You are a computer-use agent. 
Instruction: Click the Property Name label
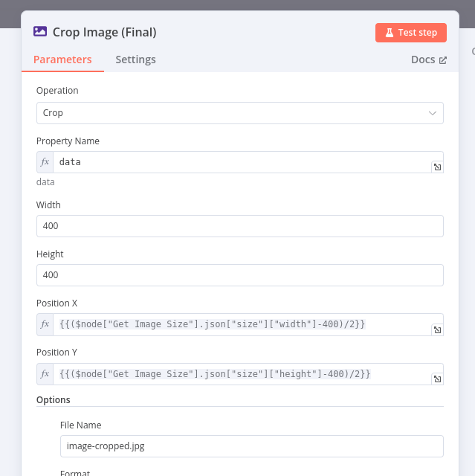tap(68, 141)
